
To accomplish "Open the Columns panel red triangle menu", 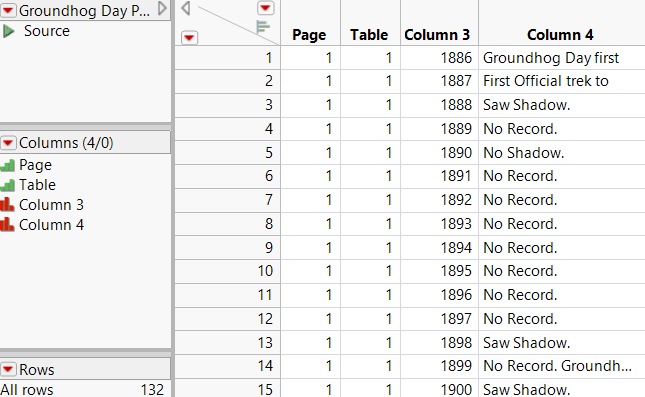I will pos(8,143).
